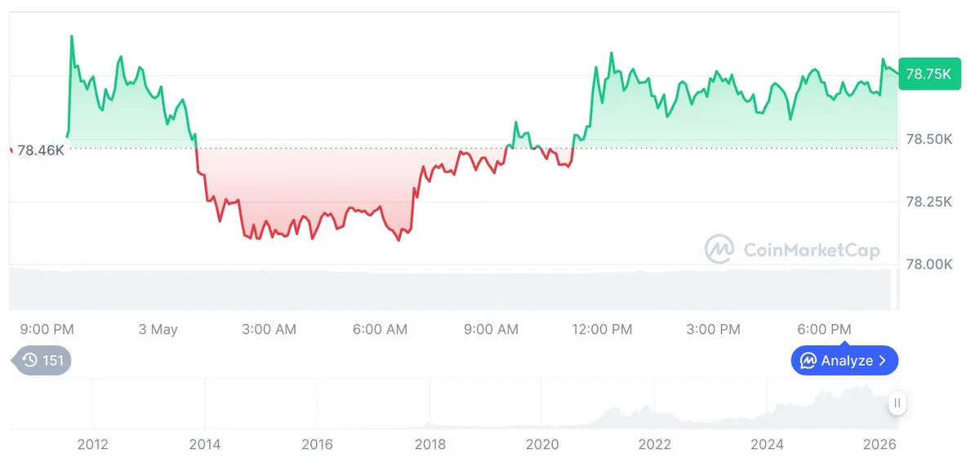The height and width of the screenshot is (458, 980).
Task: Open the Analyze AI assistant button
Action: 844,360
